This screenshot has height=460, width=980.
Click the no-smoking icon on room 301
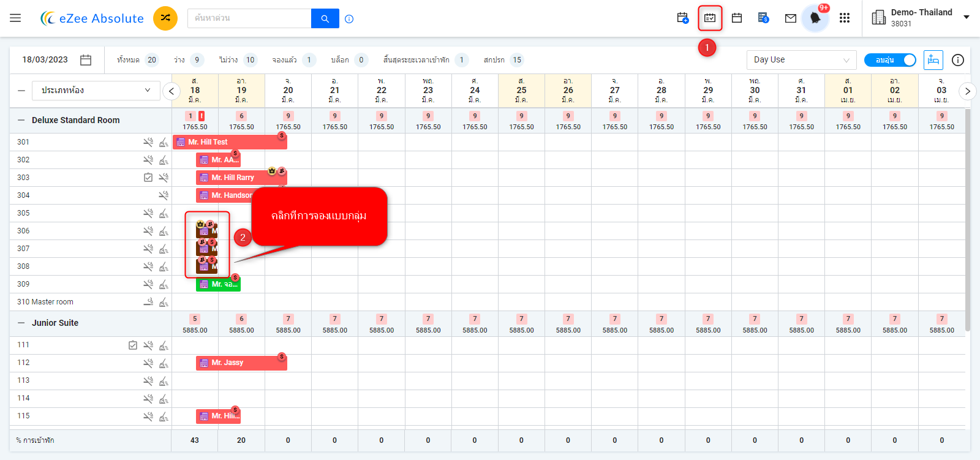148,142
